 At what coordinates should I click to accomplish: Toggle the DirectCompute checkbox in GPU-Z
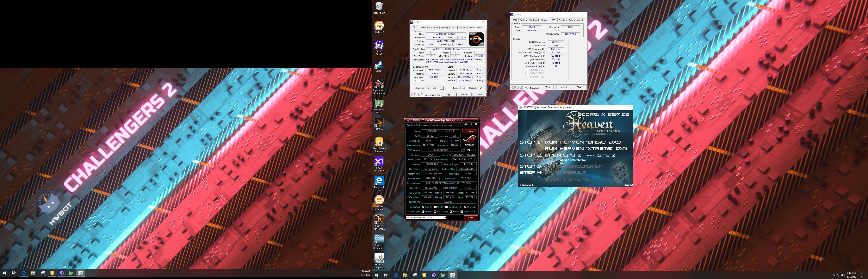446,207
